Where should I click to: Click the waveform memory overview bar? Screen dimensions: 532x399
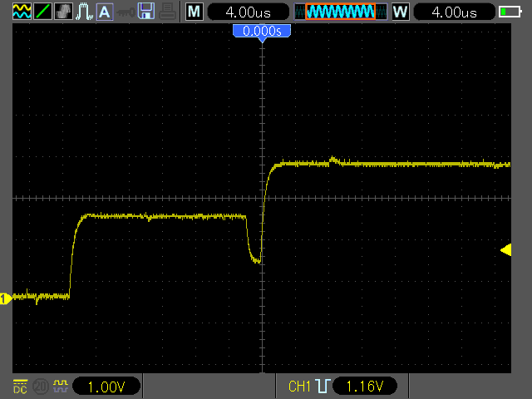[x=340, y=12]
